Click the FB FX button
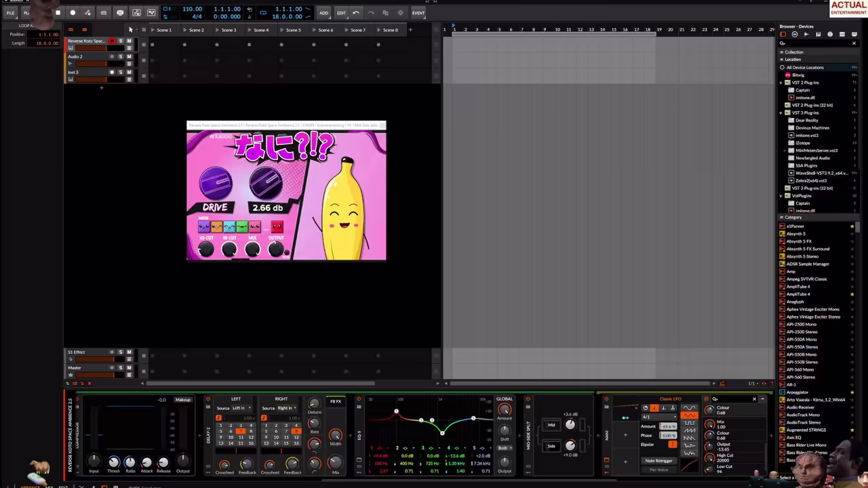Viewport: 868px width, 488px height. tap(336, 401)
